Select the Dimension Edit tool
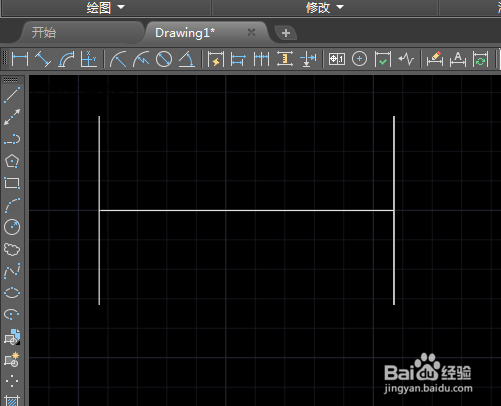 pyautogui.click(x=435, y=59)
